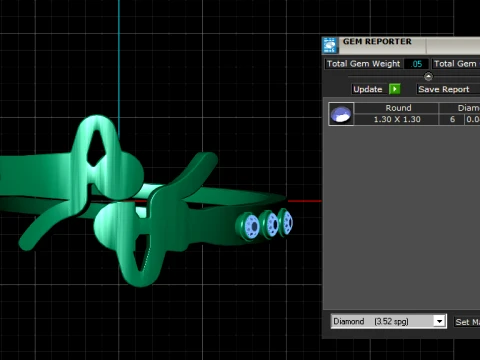Viewport: 480px width, 360px height.
Task: Collapse panel using the round arrow handle
Action: pos(428,77)
